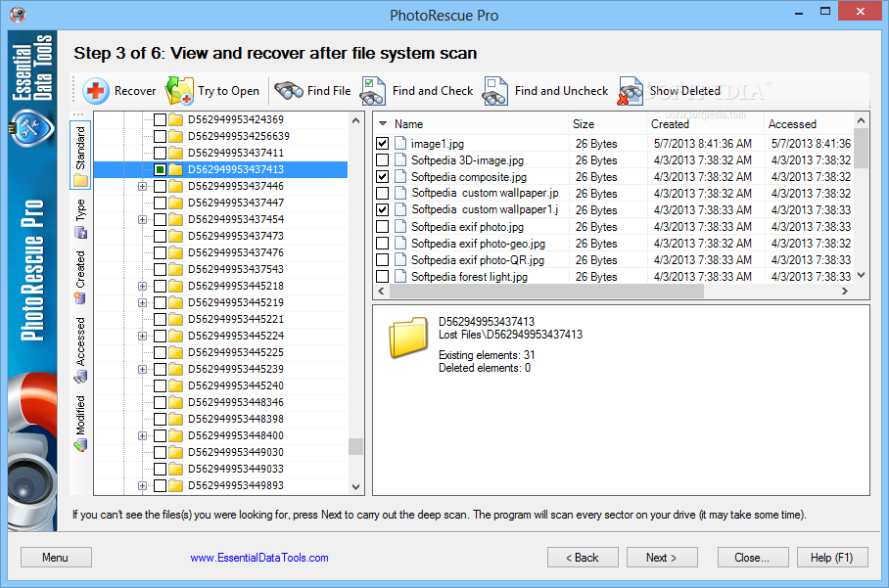Toggle checkbox of folder D562949953437413
This screenshot has height=588, width=889.
point(160,169)
